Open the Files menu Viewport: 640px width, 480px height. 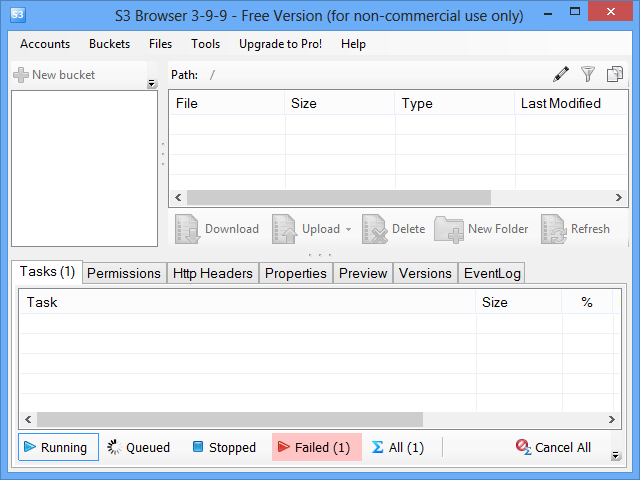tap(160, 44)
